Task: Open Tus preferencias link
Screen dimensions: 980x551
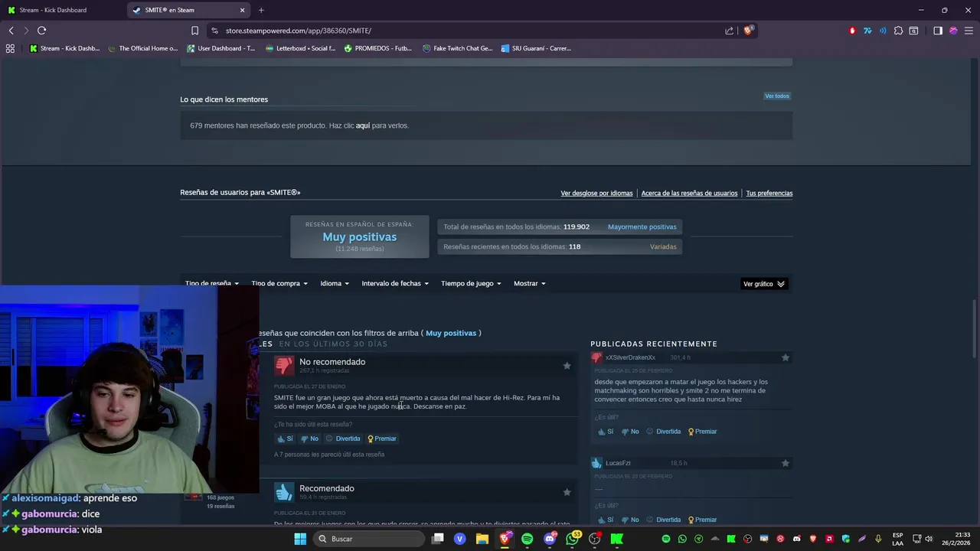Action: (x=769, y=194)
